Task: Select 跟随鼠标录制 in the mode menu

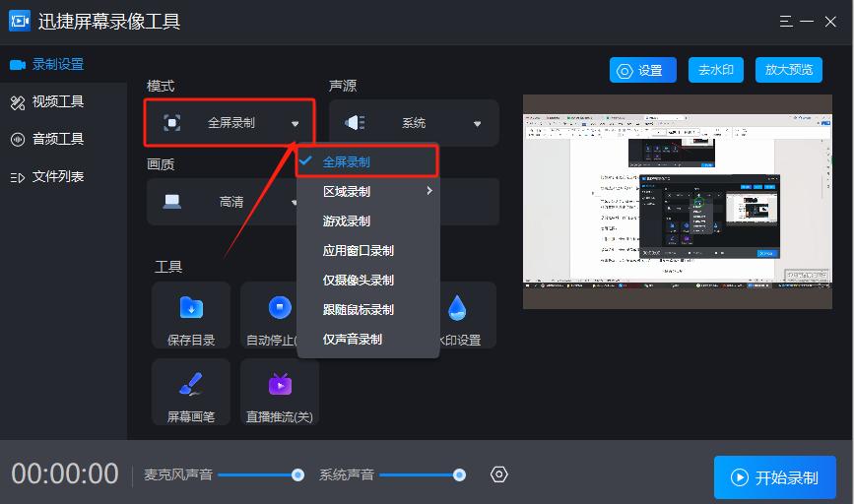Action: pos(368,309)
